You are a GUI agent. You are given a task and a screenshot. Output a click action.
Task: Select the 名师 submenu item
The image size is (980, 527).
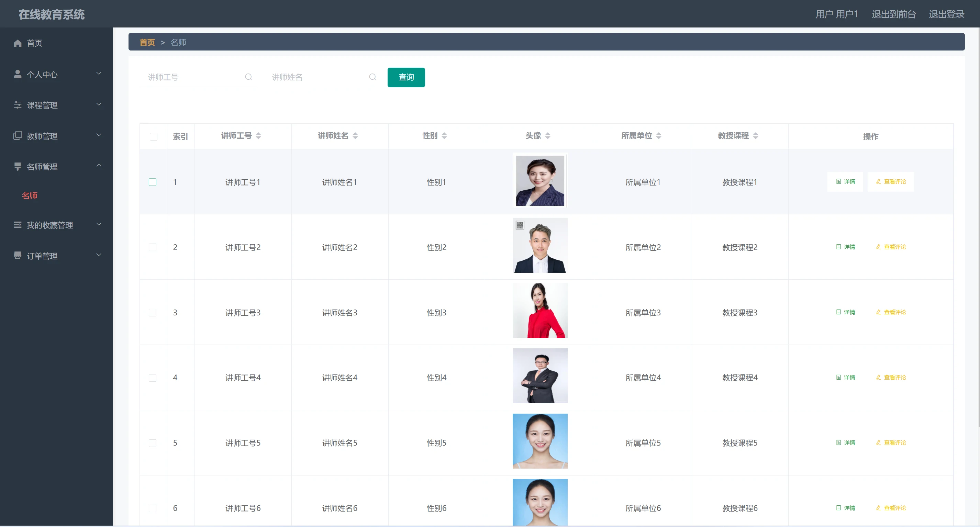[x=30, y=196]
